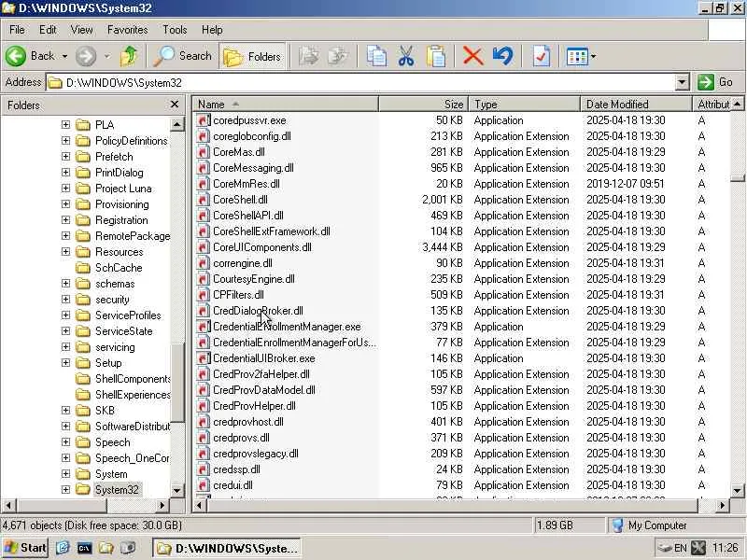Expand the Setup folder node
The image size is (747, 560).
65,363
